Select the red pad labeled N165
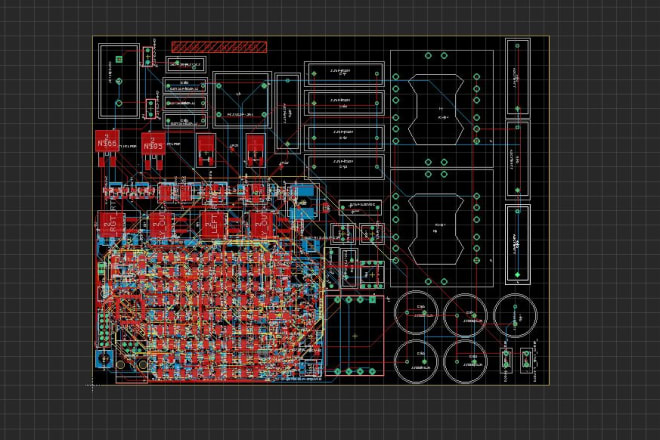660x440 pixels. click(x=107, y=141)
